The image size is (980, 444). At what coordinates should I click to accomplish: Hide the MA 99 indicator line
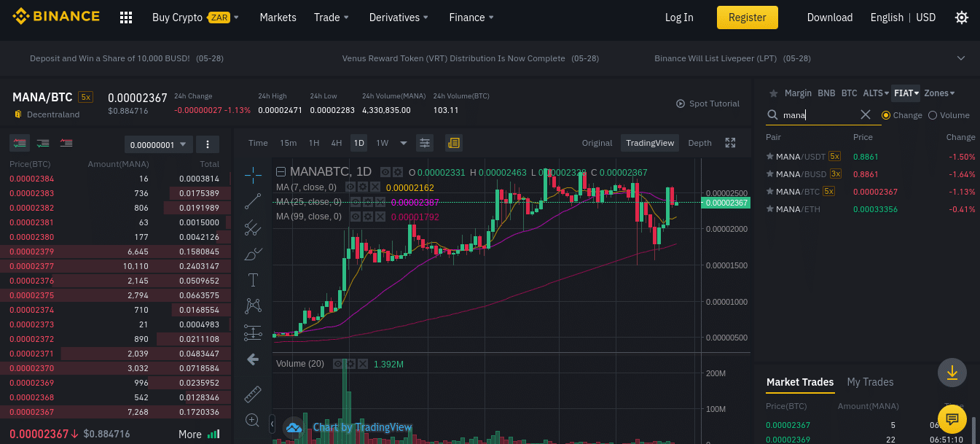point(355,217)
